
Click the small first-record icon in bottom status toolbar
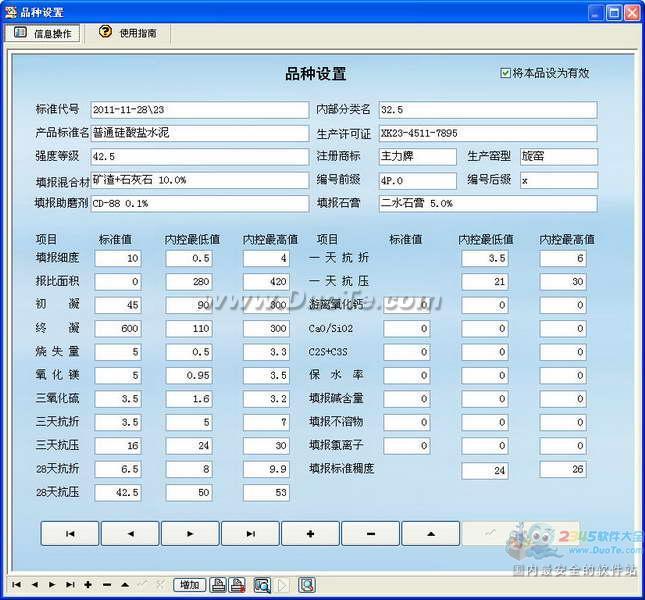point(17,585)
